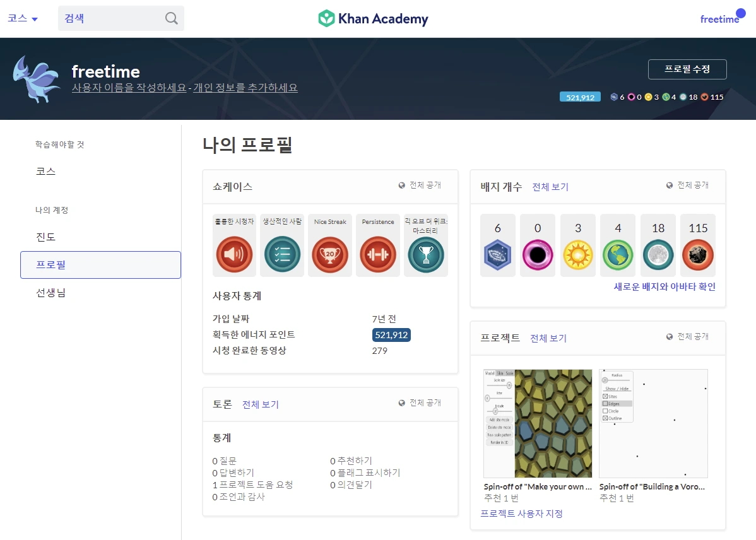This screenshot has width=756, height=540.
Task: Click the header Challenge Patch badge icon with 6
Action: (x=614, y=97)
